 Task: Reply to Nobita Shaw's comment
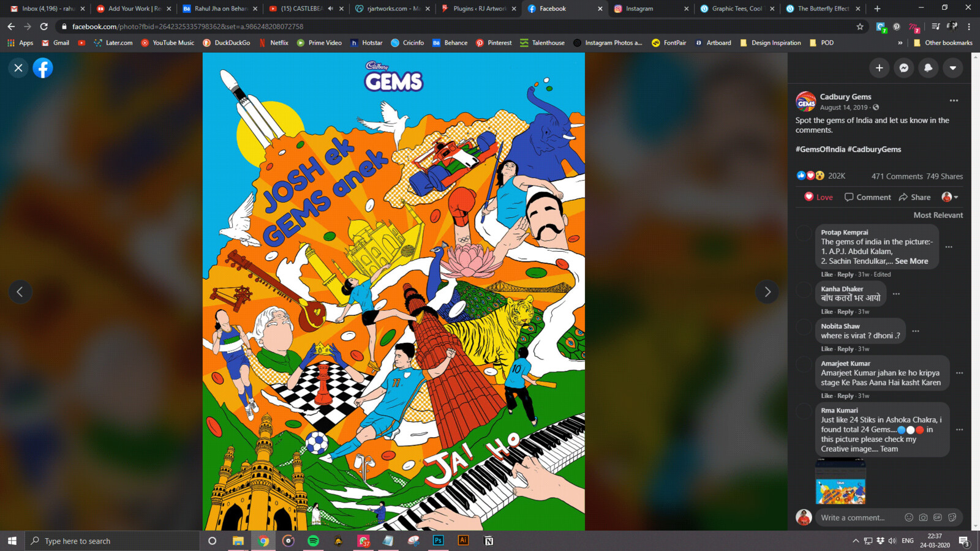[x=845, y=349]
